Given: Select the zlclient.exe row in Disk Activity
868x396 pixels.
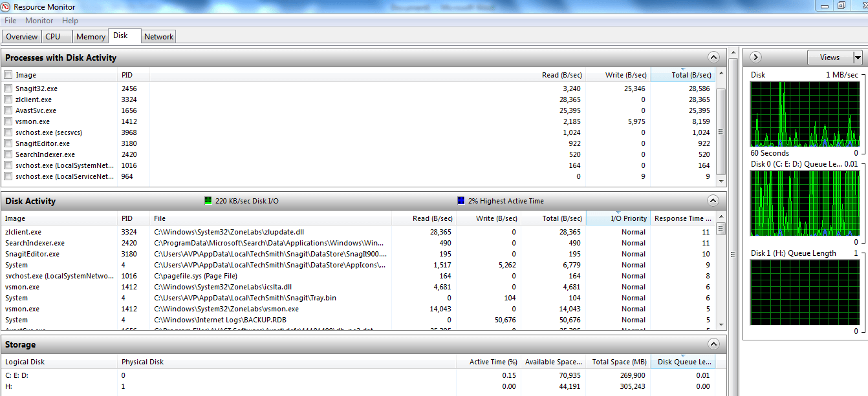Looking at the screenshot, I should [23, 232].
